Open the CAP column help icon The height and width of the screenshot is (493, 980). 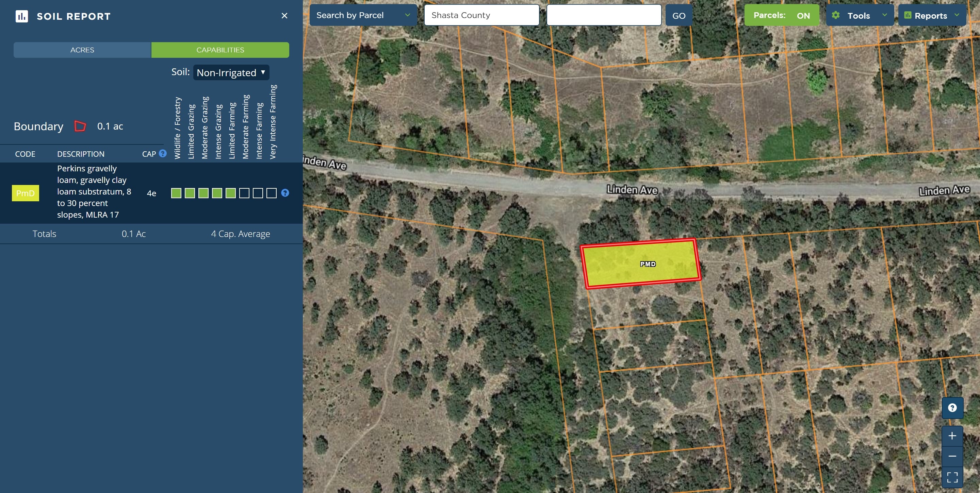click(x=163, y=154)
